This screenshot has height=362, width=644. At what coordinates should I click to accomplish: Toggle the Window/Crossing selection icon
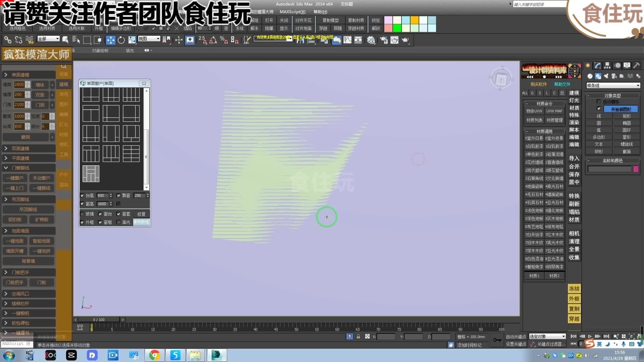(x=98, y=40)
